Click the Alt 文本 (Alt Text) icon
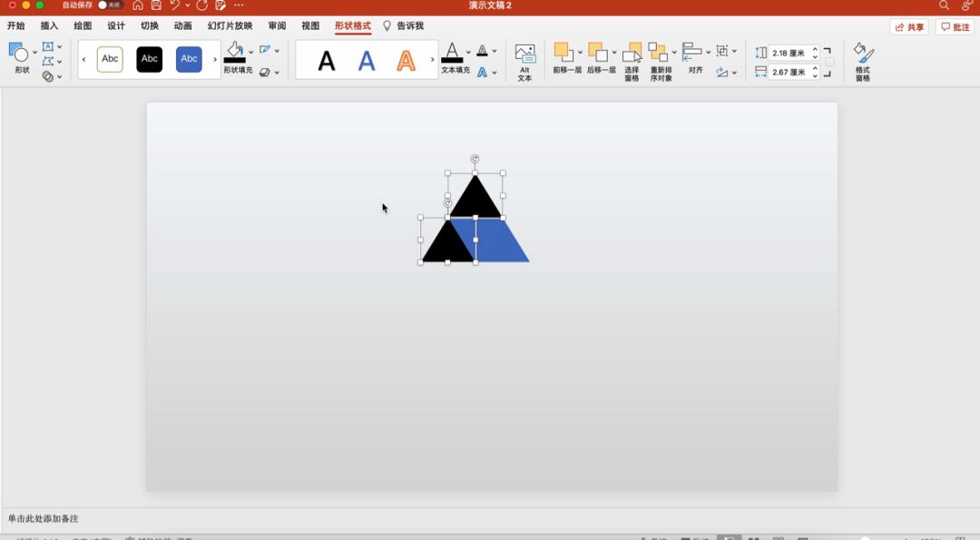The width and height of the screenshot is (980, 540). (x=525, y=54)
